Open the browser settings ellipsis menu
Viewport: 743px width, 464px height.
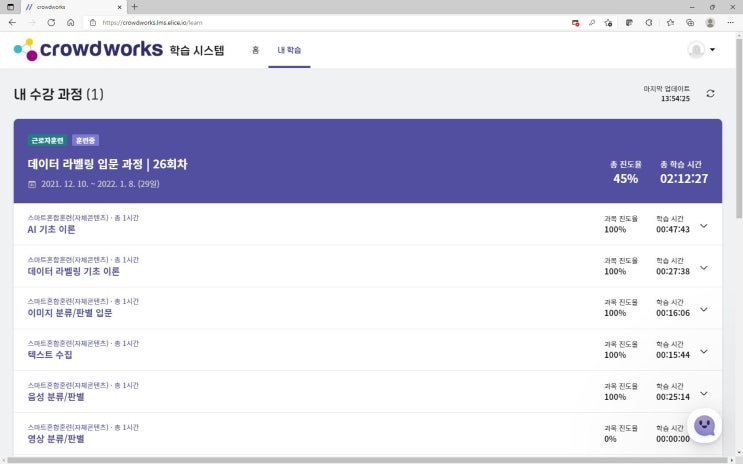pos(730,22)
